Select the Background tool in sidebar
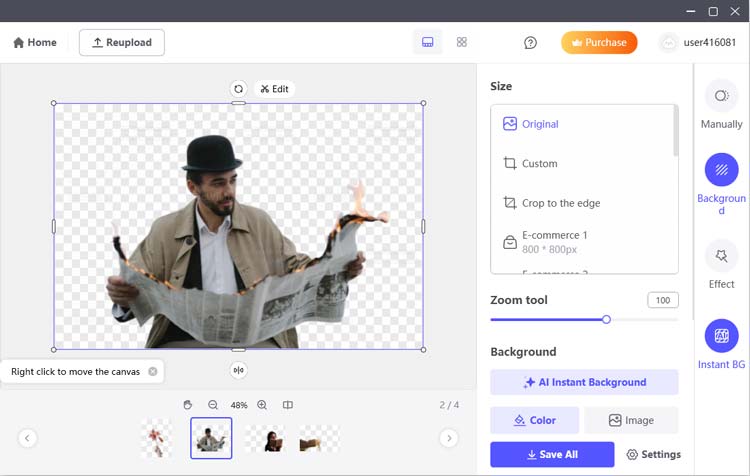This screenshot has width=750, height=476. coord(721,184)
